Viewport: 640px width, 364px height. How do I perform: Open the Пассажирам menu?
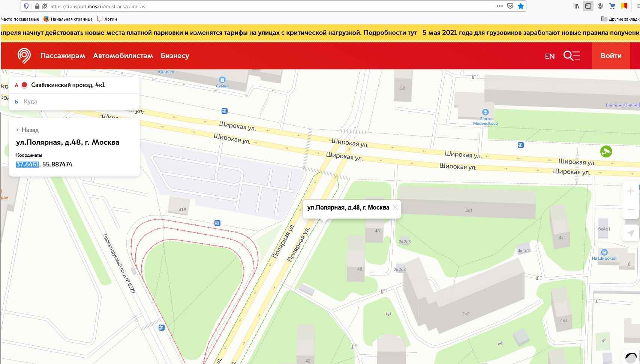(x=63, y=56)
